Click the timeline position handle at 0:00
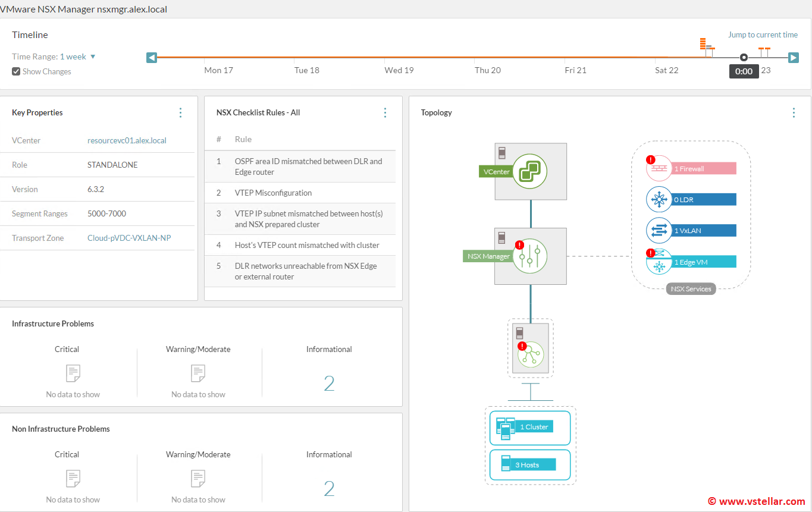The image size is (812, 512). click(x=744, y=58)
